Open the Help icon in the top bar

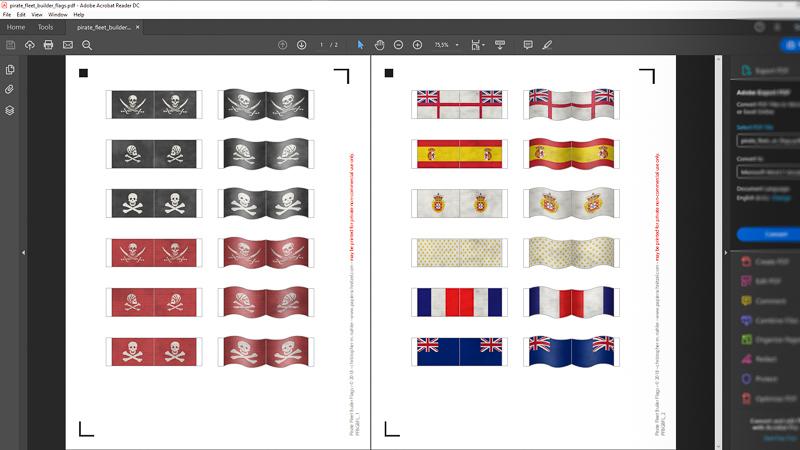(x=759, y=27)
